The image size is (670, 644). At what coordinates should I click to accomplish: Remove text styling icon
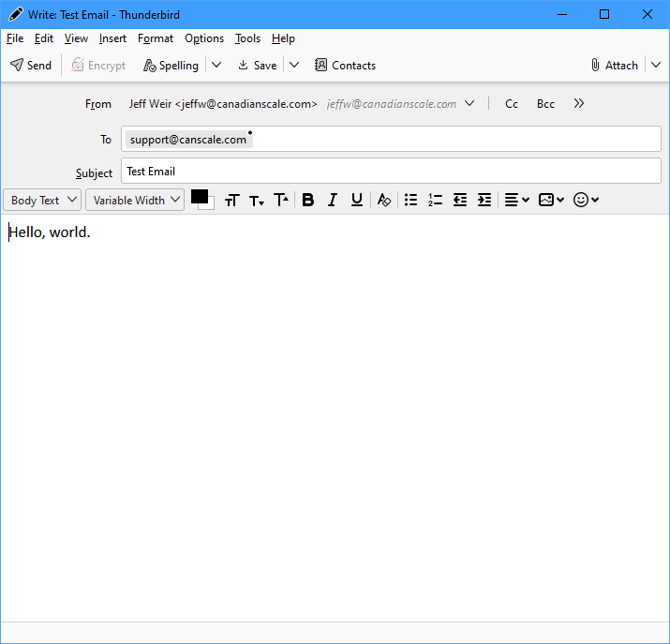pyautogui.click(x=383, y=200)
